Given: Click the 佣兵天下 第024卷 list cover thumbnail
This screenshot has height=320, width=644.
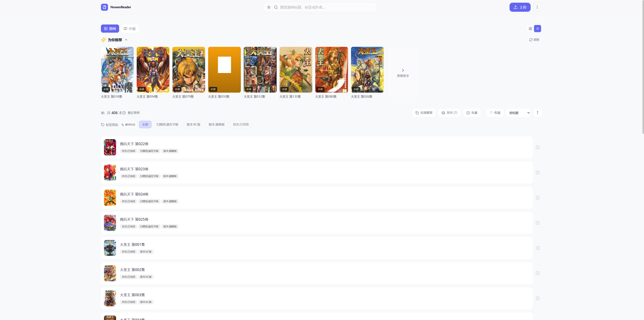Looking at the screenshot, I should point(110,198).
